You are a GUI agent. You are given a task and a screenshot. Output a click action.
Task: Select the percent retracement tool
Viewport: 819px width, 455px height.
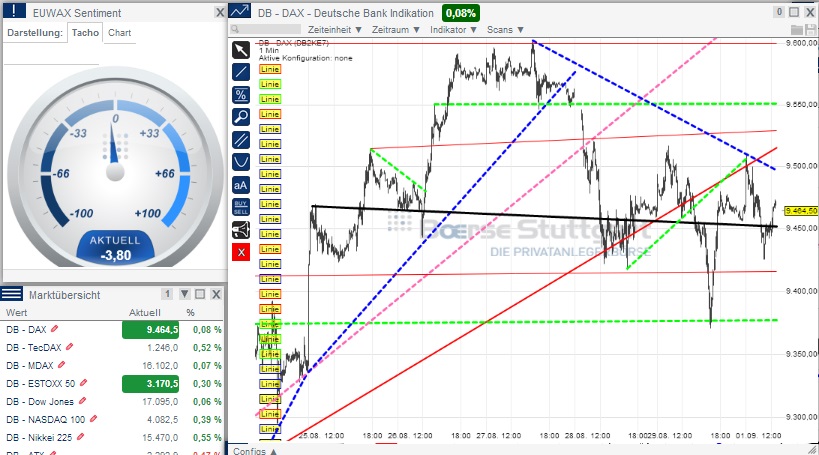(241, 95)
